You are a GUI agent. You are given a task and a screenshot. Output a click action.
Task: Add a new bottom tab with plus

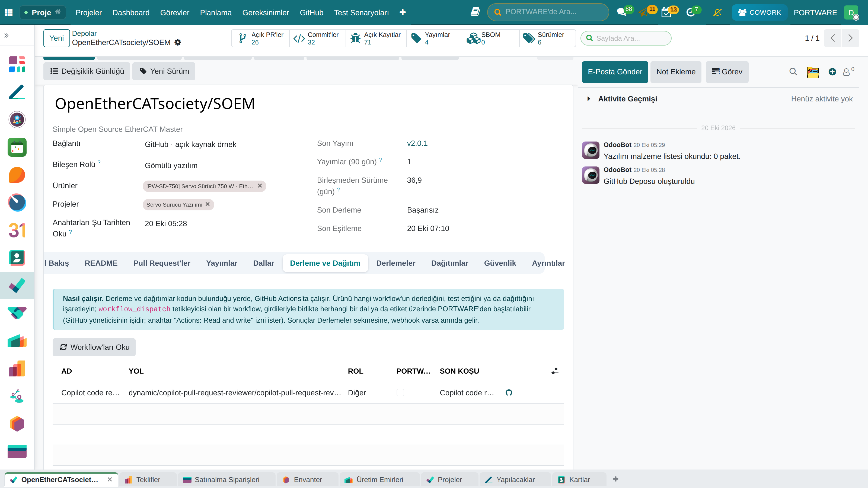pos(616,479)
